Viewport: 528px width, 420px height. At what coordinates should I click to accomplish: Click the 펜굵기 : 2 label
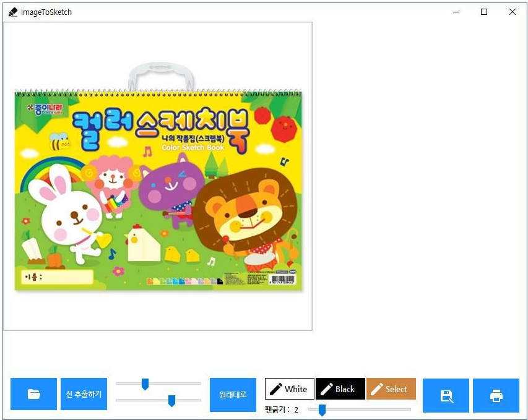282,409
